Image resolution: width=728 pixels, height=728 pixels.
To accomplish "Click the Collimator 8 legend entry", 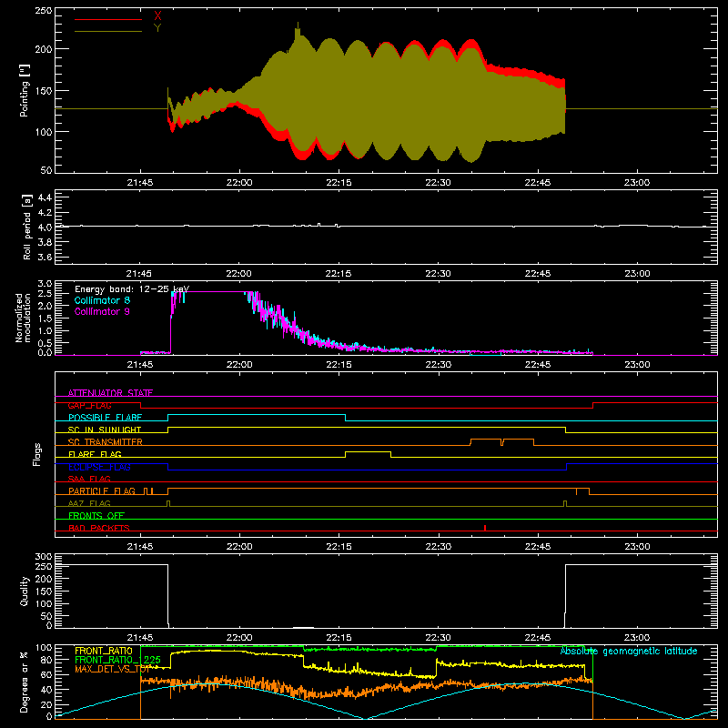I will point(102,300).
